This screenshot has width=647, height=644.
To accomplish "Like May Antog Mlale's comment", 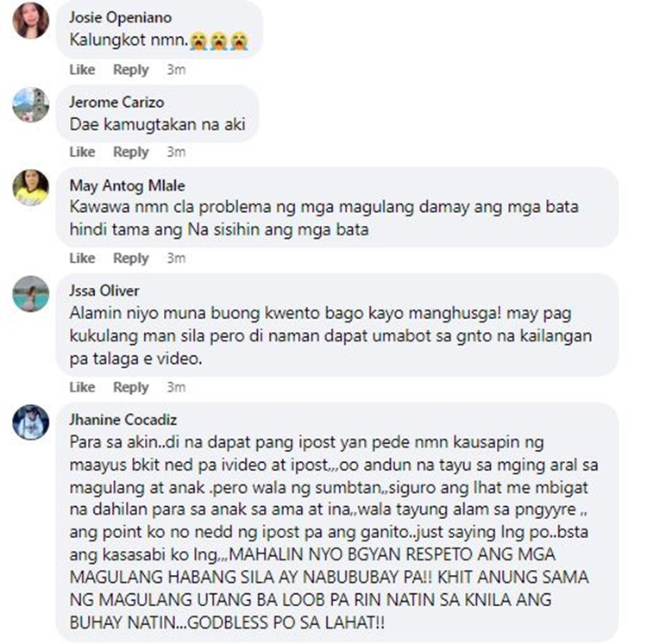I will click(82, 258).
